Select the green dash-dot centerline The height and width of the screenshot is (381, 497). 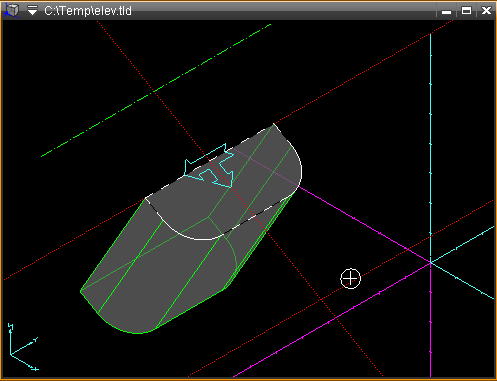(156, 90)
